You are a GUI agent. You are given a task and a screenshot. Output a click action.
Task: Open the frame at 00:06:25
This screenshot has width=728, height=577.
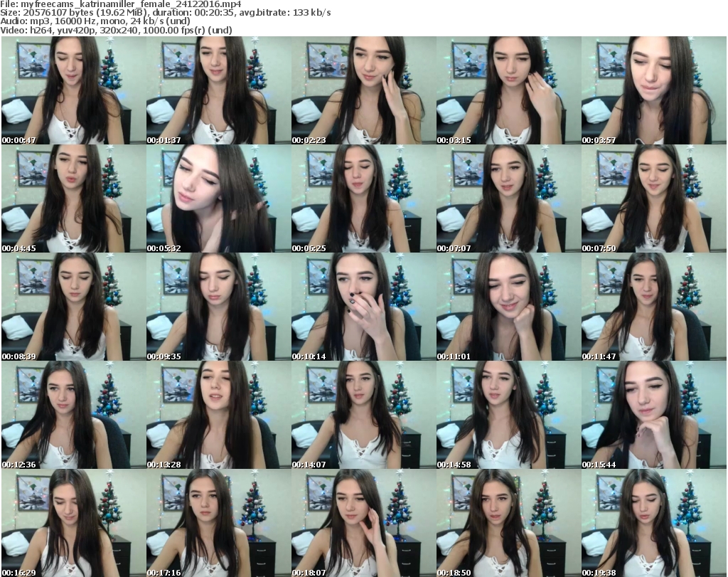(363, 198)
